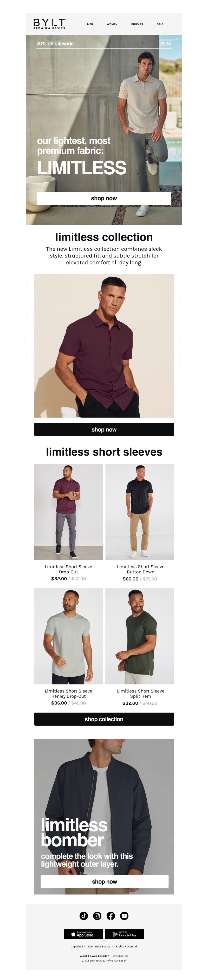Viewport: 208px width, 980px height.
Task: Select the WOMEN navigation item
Action: click(x=112, y=24)
